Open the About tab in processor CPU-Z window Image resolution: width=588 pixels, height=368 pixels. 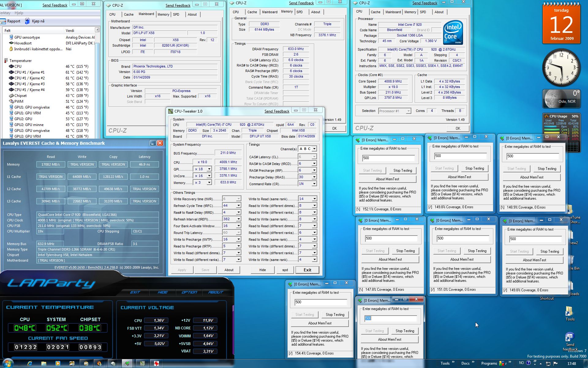[439, 12]
